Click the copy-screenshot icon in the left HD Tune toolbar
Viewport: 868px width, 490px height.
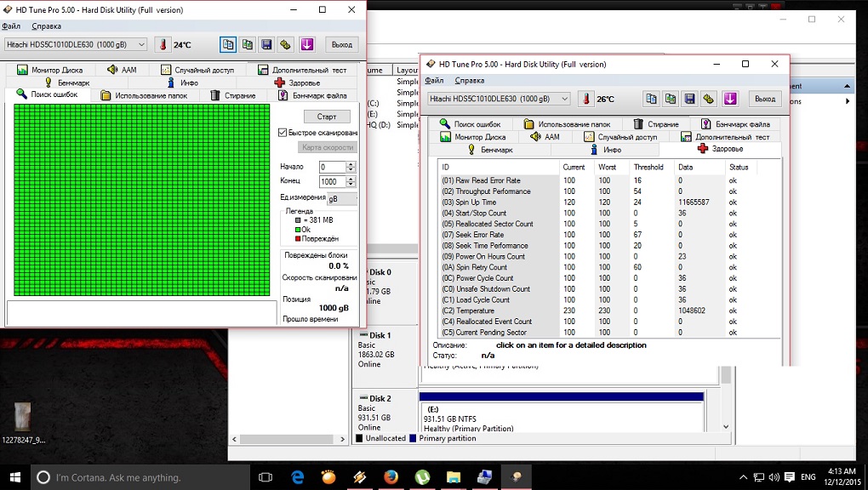point(247,44)
